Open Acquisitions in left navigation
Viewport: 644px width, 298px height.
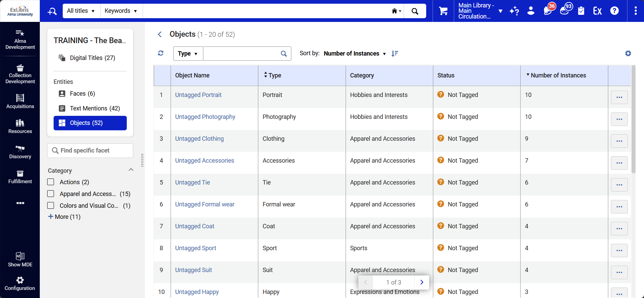20,101
